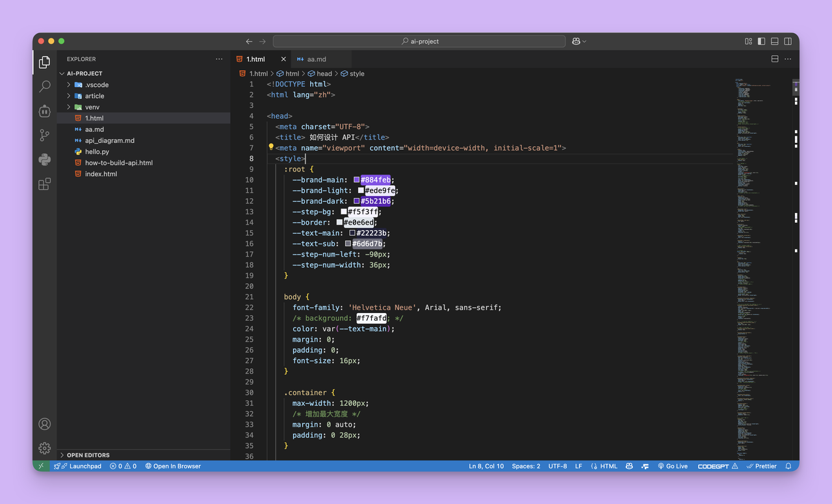
Task: Click the ai-project command center search box
Action: (419, 42)
